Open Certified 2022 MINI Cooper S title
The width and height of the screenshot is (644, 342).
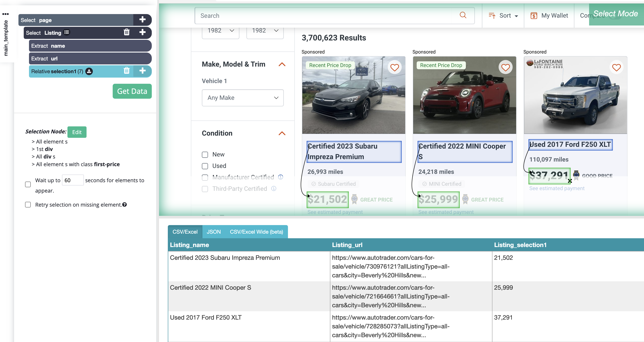[x=465, y=152]
